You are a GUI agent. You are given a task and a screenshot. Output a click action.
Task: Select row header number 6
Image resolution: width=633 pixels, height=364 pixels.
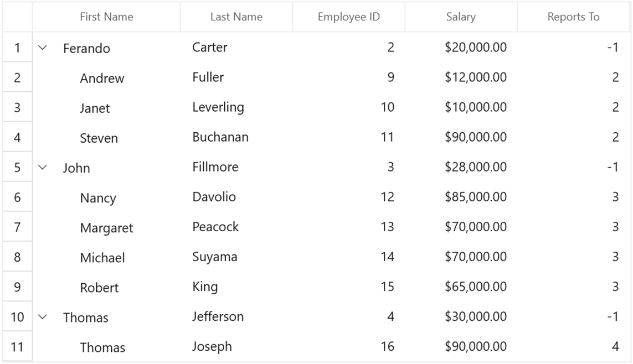coord(17,197)
